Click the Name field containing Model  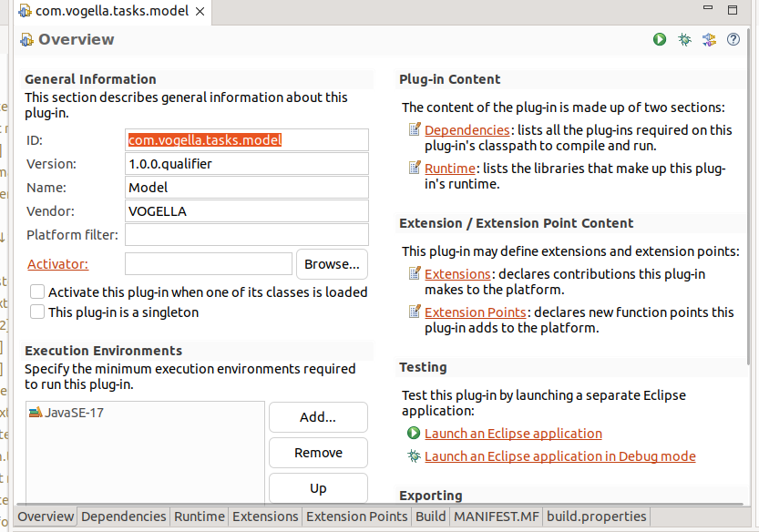pos(247,188)
